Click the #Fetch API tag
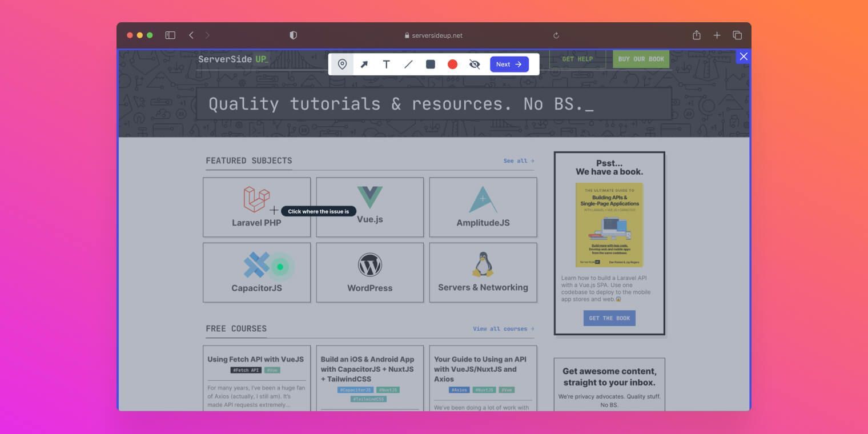 (246, 370)
